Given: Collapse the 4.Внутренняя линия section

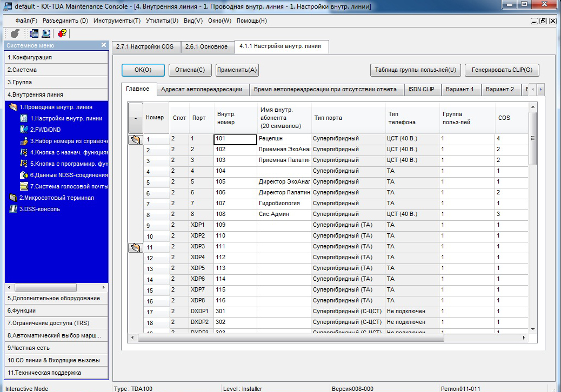Looking at the screenshot, I should pos(56,94).
